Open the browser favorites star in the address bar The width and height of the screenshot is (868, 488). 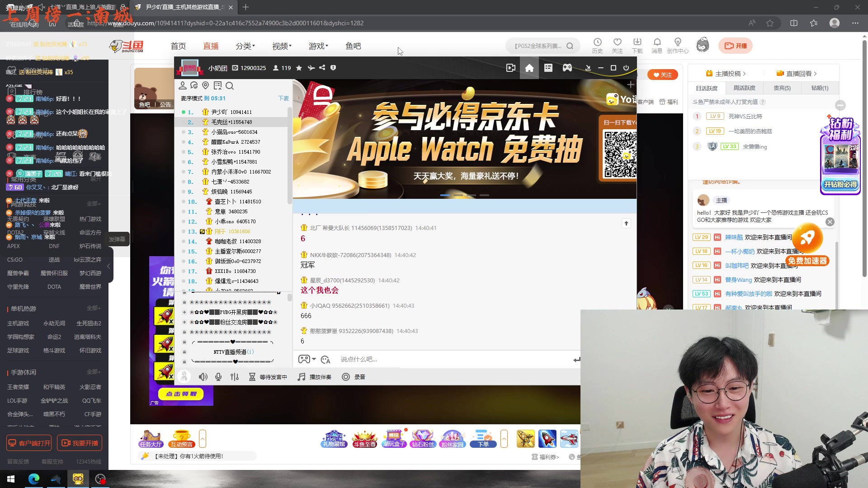click(770, 23)
